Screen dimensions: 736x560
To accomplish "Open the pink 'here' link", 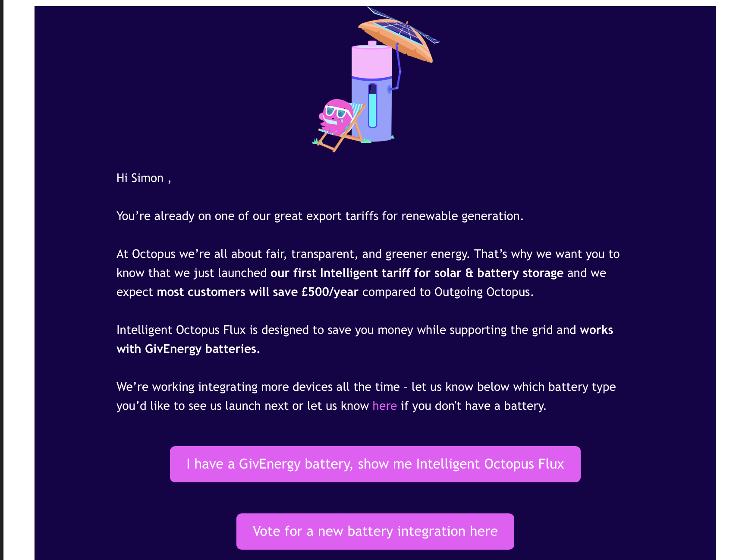I will 384,406.
